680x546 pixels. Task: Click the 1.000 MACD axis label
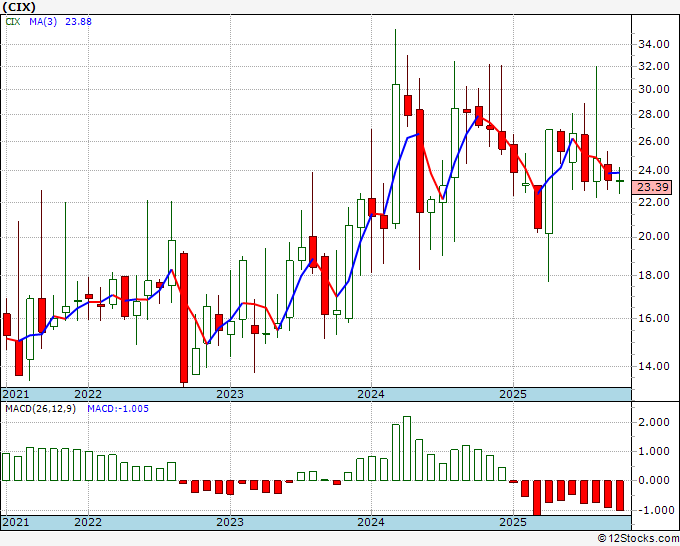tap(654, 451)
